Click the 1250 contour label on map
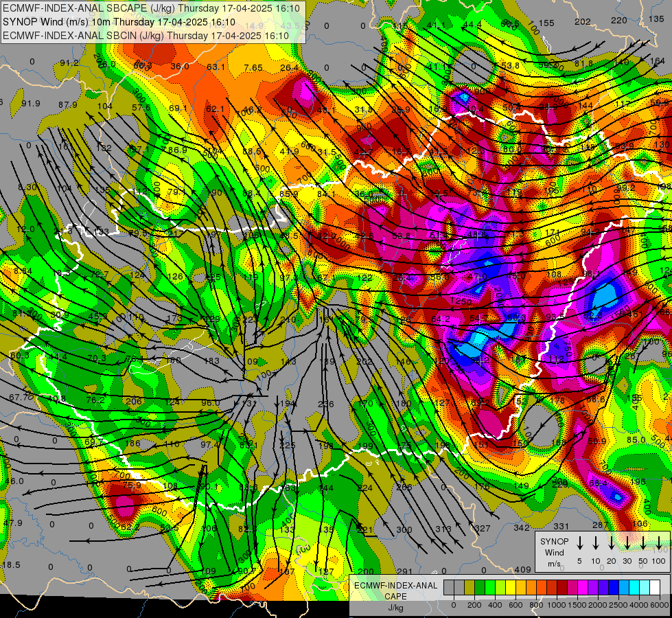 point(461,302)
